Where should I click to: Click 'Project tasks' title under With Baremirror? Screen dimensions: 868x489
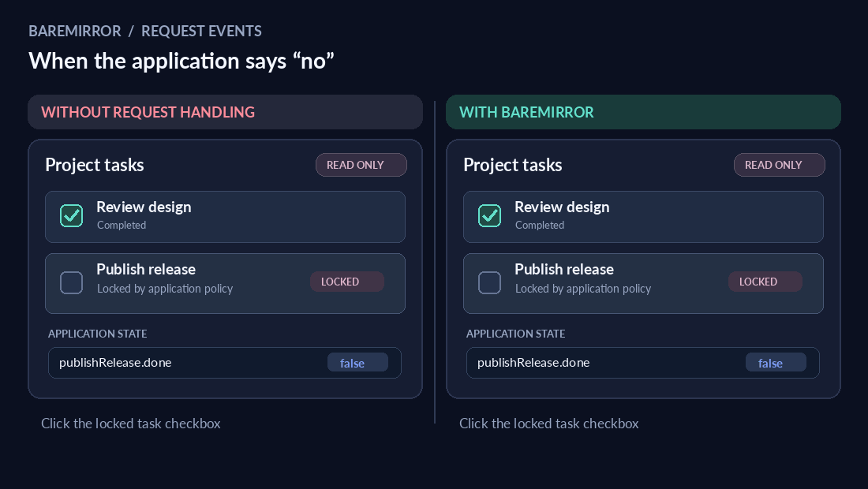pyautogui.click(x=513, y=165)
